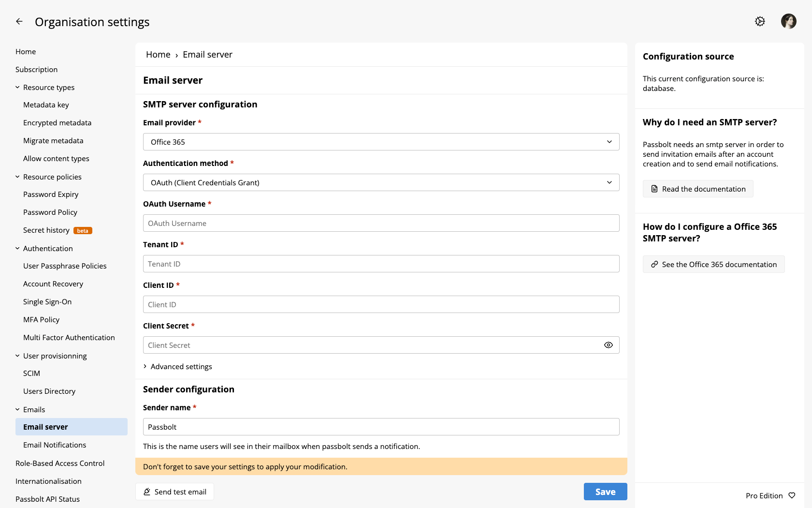Click Email server breadcrumb
The image size is (812, 508).
[x=207, y=55]
